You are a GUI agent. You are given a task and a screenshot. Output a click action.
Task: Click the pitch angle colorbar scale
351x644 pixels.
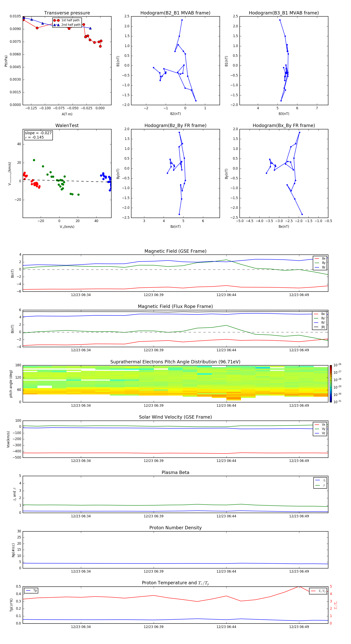pos(331,384)
